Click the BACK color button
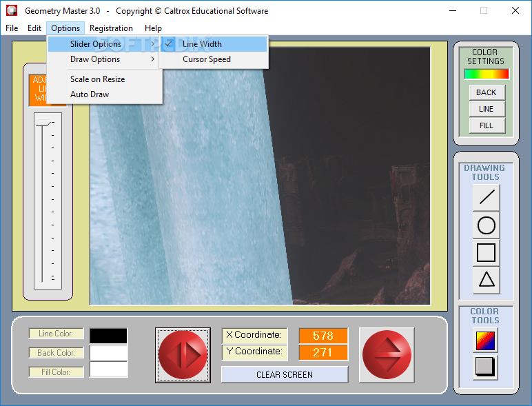This screenshot has width=532, height=406. pyautogui.click(x=487, y=92)
